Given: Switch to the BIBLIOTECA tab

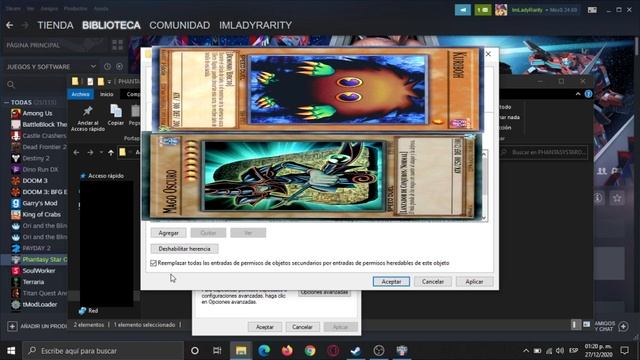Looking at the screenshot, I should [x=111, y=25].
